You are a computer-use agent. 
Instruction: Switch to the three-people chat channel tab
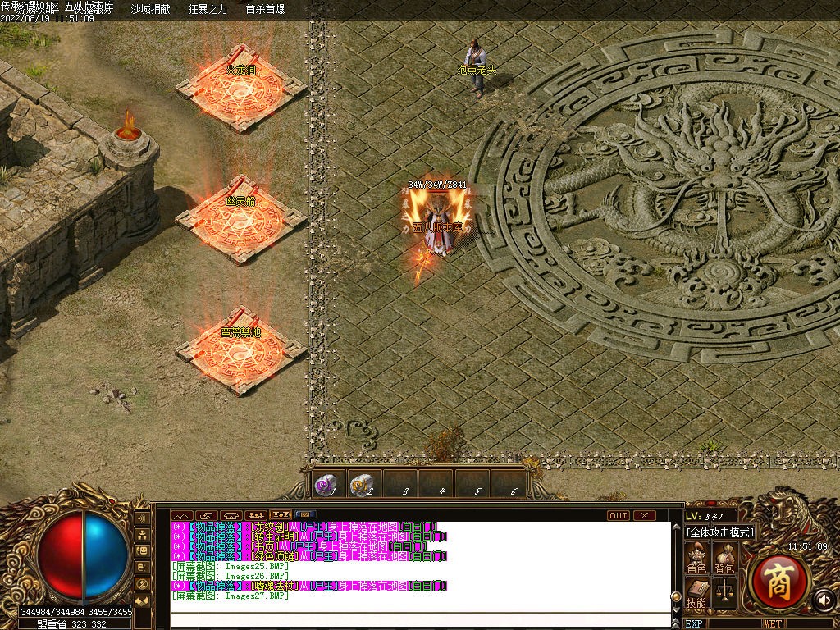256,515
